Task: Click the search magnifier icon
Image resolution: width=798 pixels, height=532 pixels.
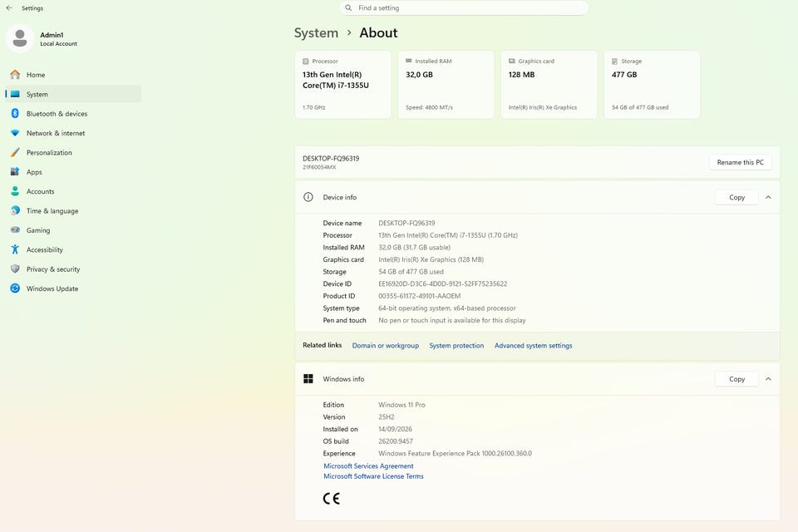Action: (348, 8)
